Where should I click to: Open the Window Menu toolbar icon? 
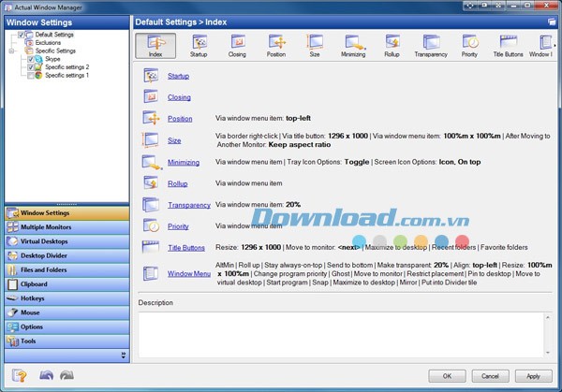[x=541, y=46]
